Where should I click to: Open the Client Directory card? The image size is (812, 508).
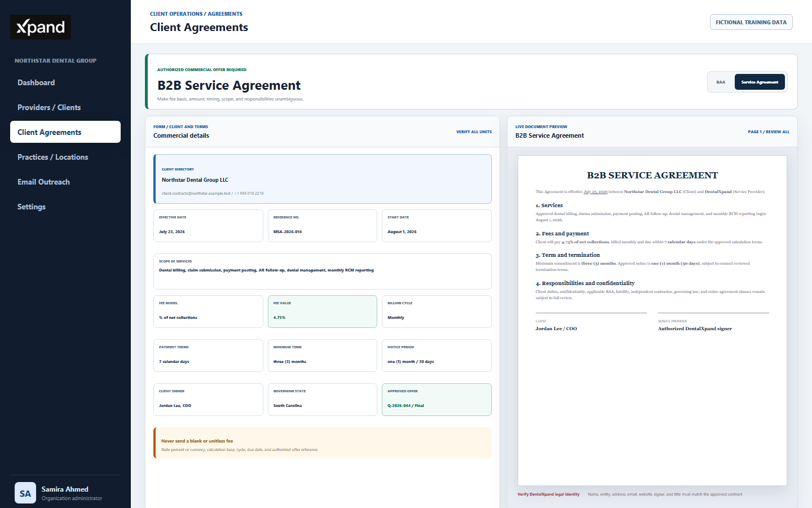coord(323,179)
